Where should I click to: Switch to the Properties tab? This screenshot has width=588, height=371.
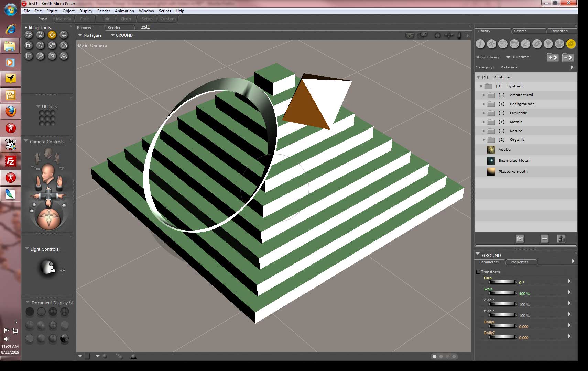tap(519, 262)
